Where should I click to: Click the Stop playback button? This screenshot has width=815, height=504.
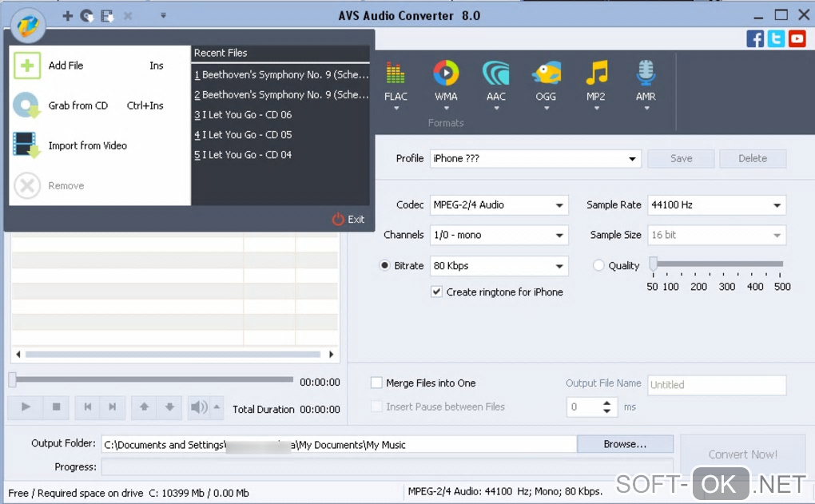coord(56,407)
